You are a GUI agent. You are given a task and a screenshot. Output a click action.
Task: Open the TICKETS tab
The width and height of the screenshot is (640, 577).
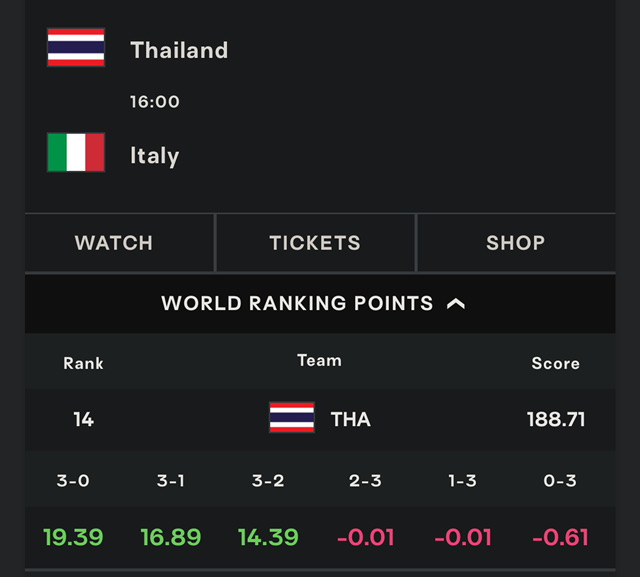click(315, 243)
